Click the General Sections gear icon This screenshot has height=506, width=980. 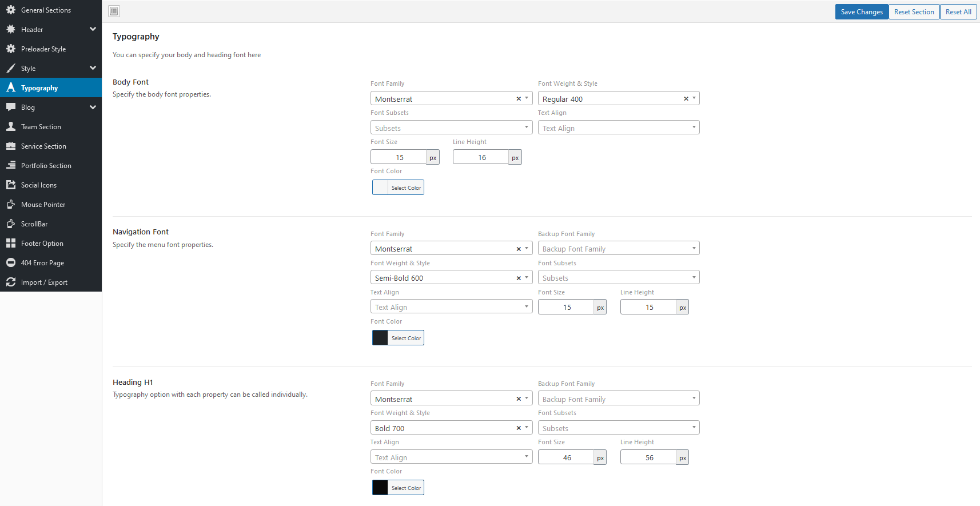click(11, 10)
